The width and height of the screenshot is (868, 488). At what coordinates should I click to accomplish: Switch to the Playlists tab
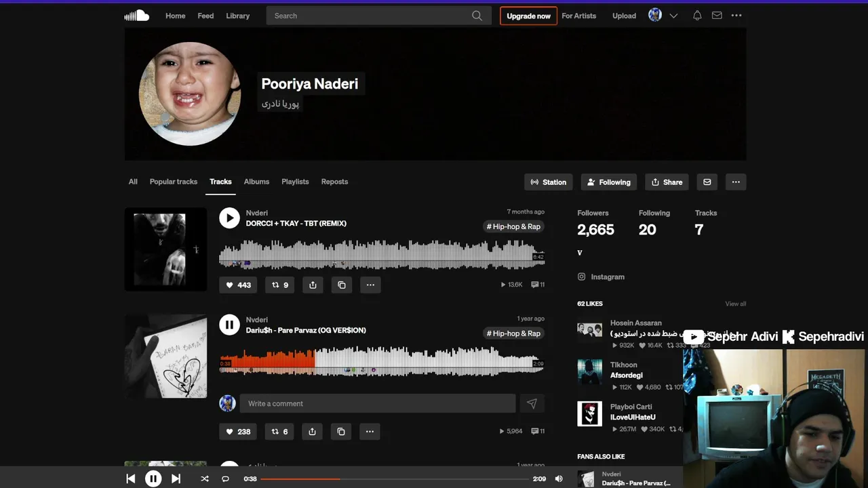(295, 182)
